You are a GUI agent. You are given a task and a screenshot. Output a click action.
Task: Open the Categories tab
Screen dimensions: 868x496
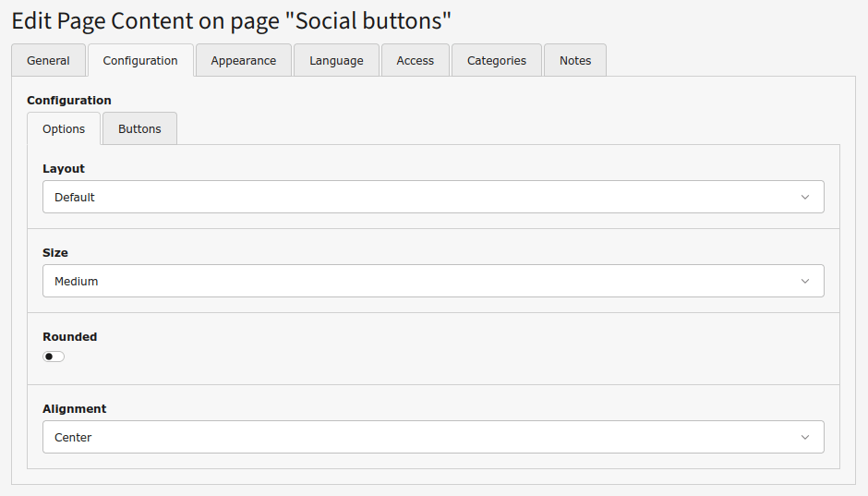pyautogui.click(x=496, y=61)
